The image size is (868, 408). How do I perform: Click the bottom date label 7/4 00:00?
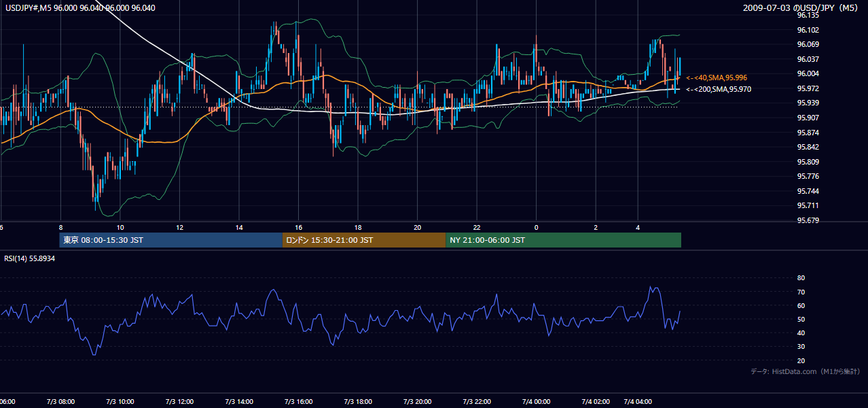coord(536,402)
